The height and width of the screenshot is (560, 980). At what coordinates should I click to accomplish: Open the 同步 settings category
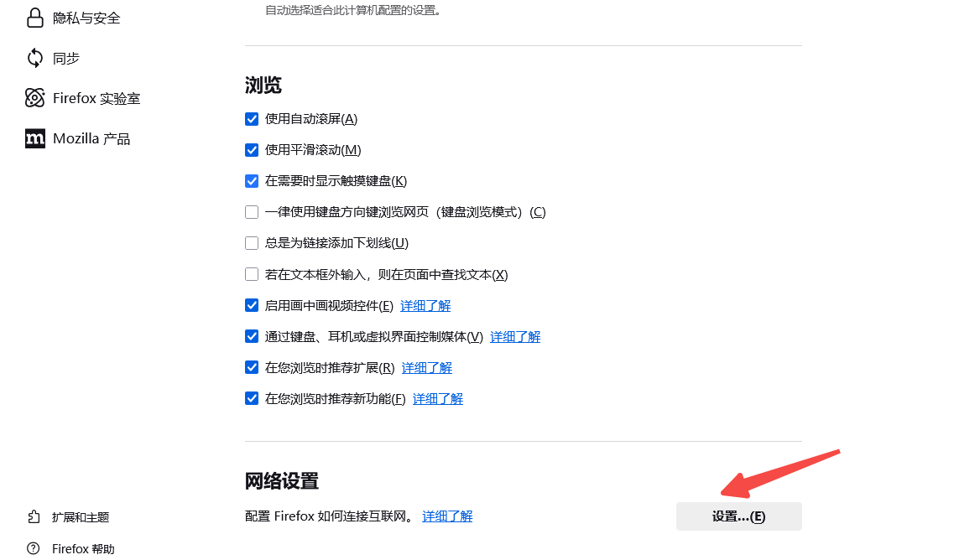(66, 58)
